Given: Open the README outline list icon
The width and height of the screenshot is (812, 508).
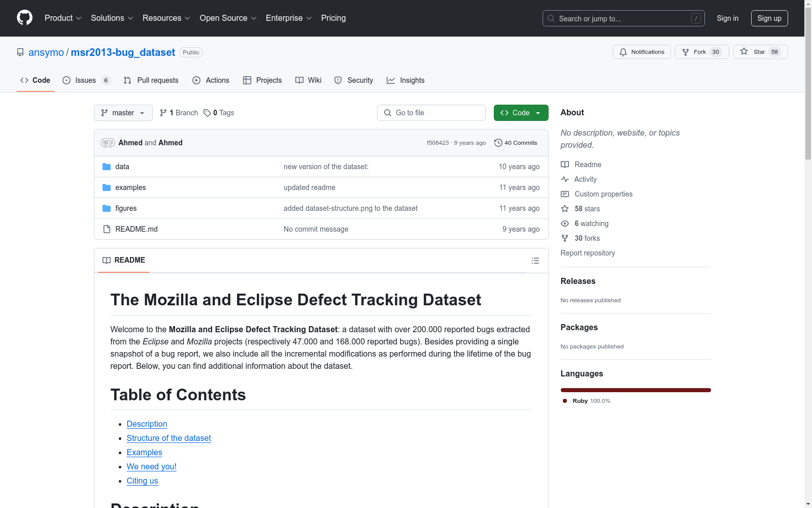Looking at the screenshot, I should 535,261.
